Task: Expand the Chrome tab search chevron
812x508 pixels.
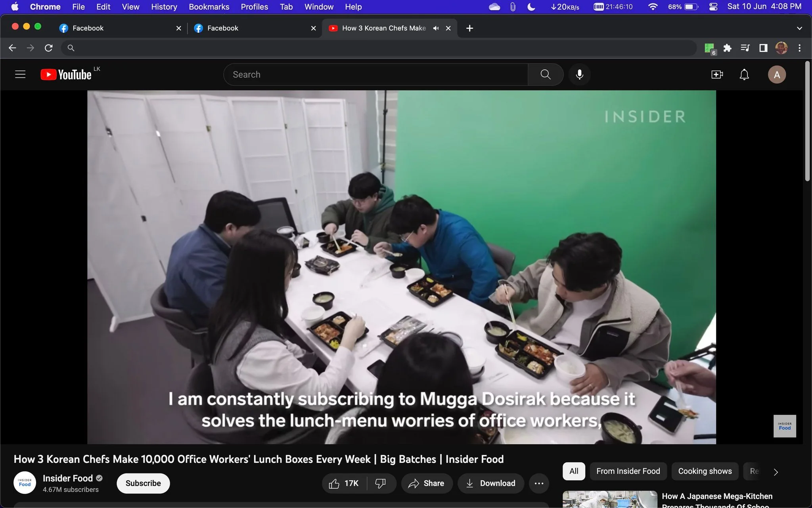Action: click(799, 28)
